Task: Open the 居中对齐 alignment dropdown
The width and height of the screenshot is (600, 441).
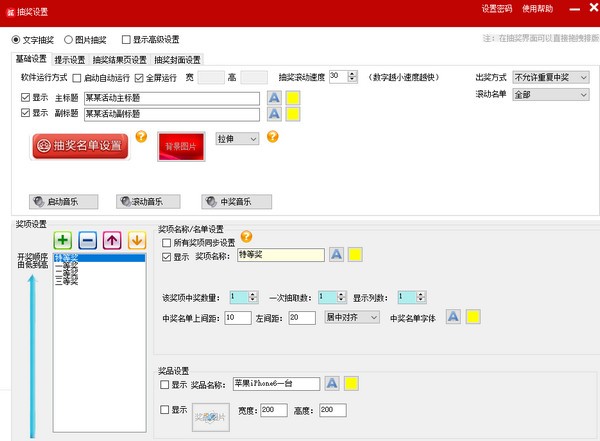Action: [x=350, y=317]
